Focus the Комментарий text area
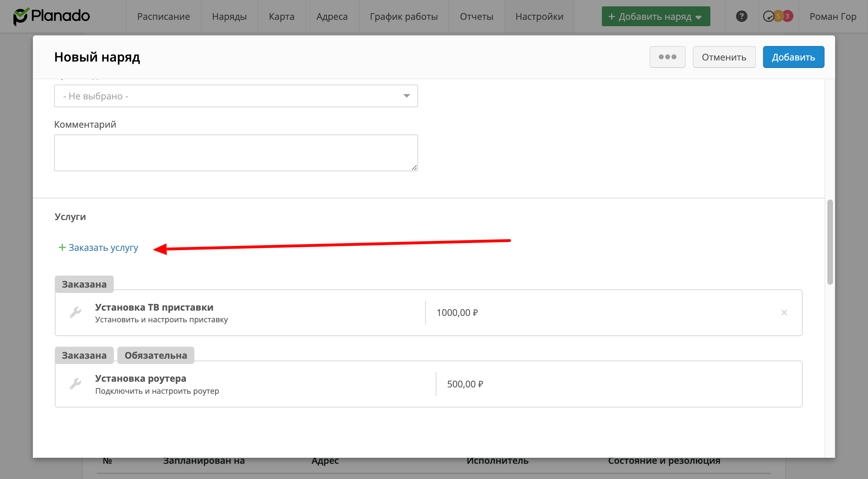This screenshot has width=868, height=479. 236,152
